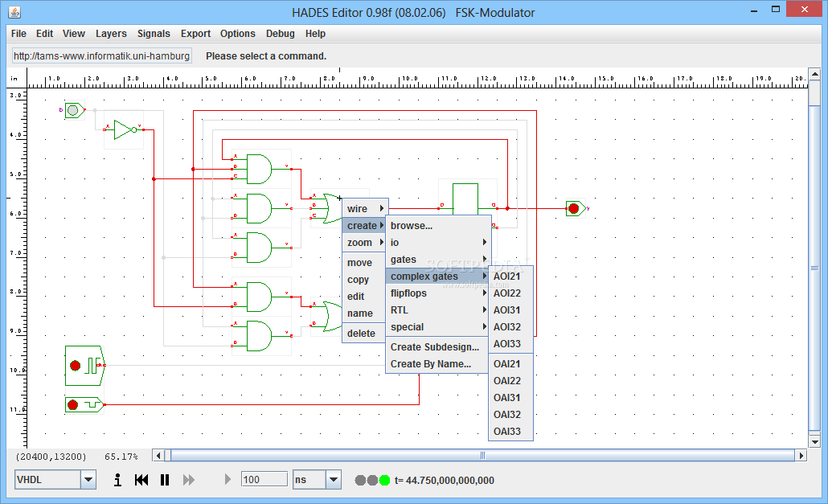The height and width of the screenshot is (504, 828).
Task: Expand the io submenu
Action: [438, 242]
